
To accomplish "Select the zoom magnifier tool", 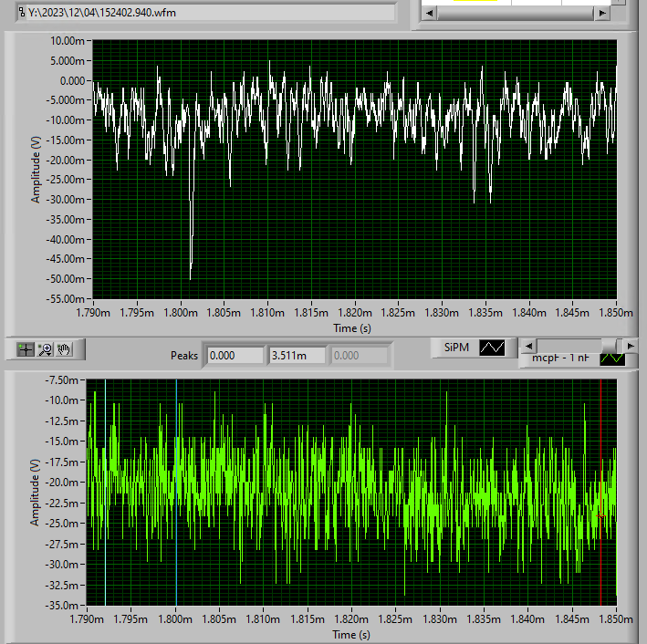I will (x=45, y=348).
